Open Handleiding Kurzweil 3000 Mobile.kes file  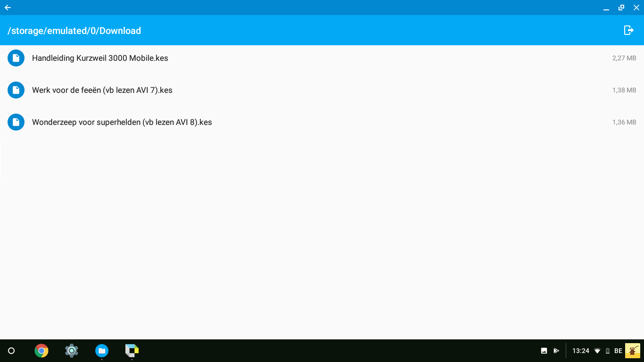click(322, 58)
